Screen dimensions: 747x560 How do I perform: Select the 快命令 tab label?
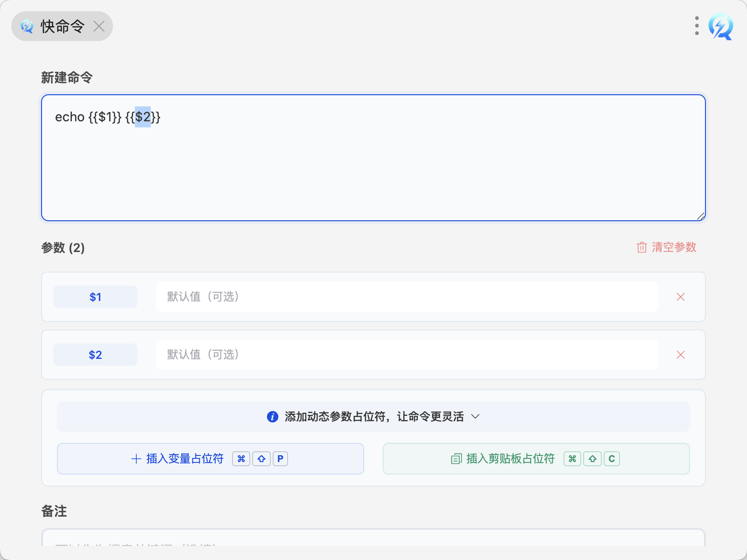(62, 26)
